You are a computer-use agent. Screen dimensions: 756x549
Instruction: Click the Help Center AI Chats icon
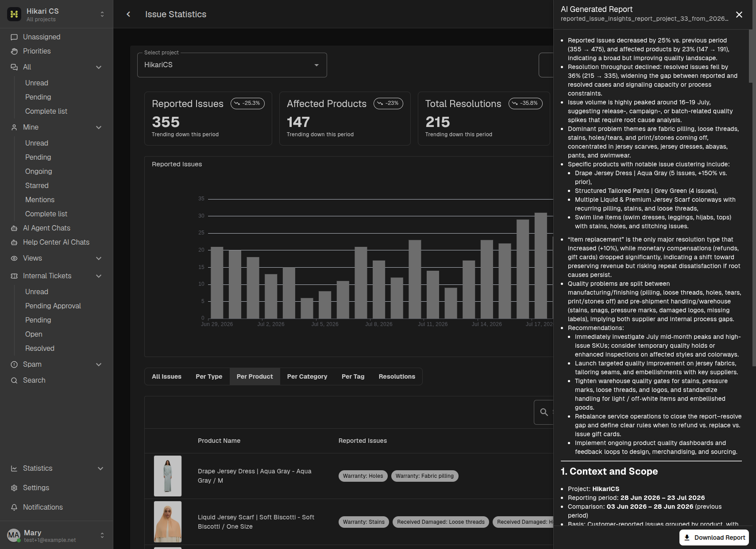(x=14, y=242)
